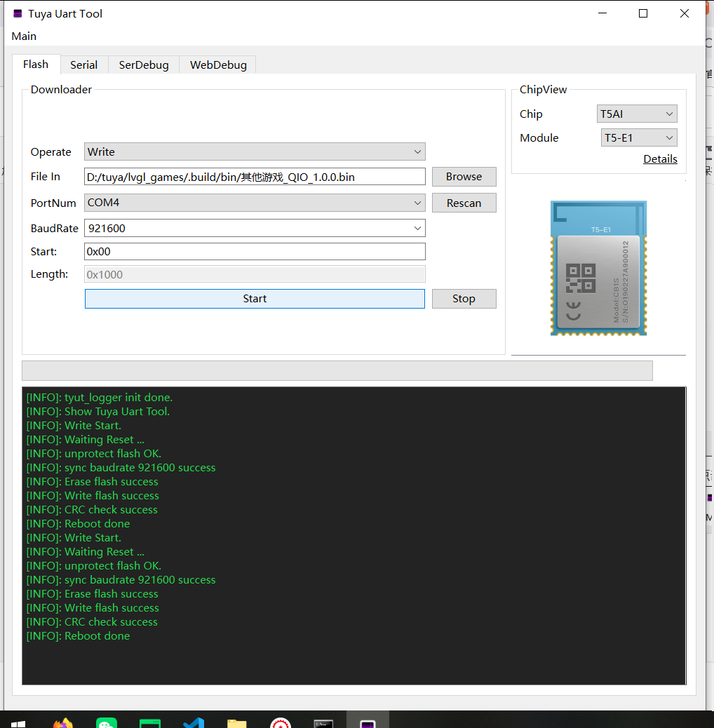Screen dimensions: 714x728
Task: Click the first 'Erase flash success' log line
Action: (93, 482)
